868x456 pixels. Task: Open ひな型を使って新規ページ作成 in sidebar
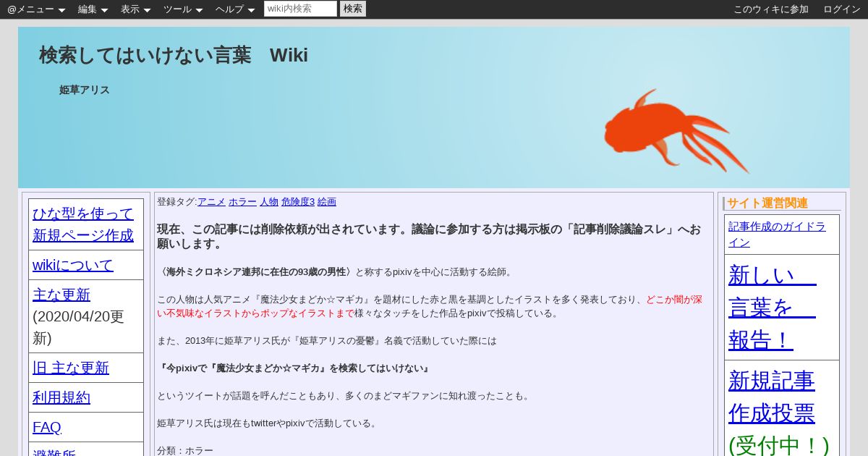[83, 224]
